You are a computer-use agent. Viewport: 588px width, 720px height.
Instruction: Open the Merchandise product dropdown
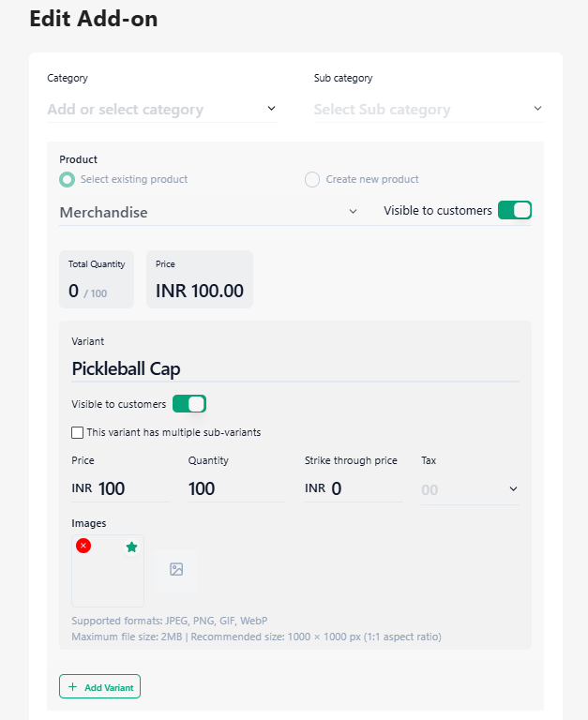coord(208,212)
